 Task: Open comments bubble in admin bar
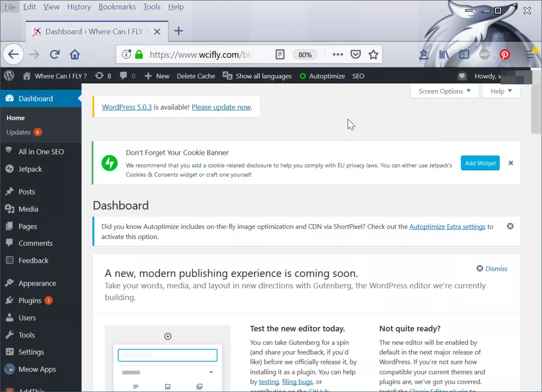[127, 76]
